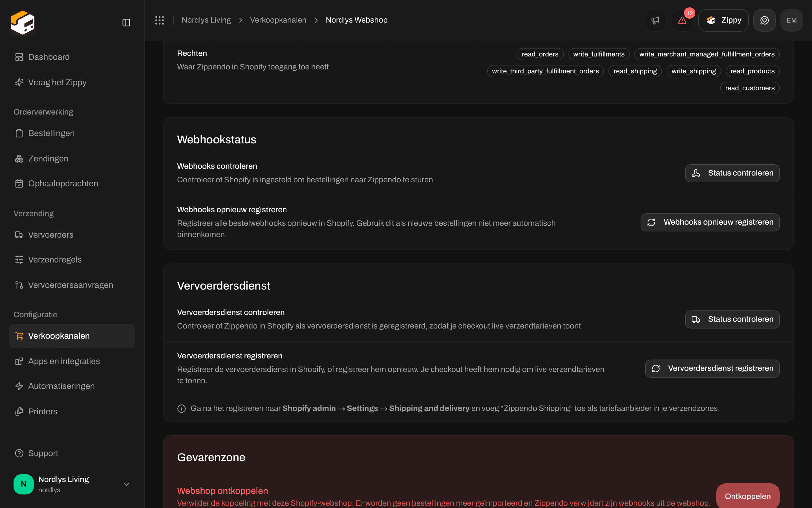Click the write_merchant_managed_fulfillment_orders tag
This screenshot has height=508, width=812.
tap(707, 54)
